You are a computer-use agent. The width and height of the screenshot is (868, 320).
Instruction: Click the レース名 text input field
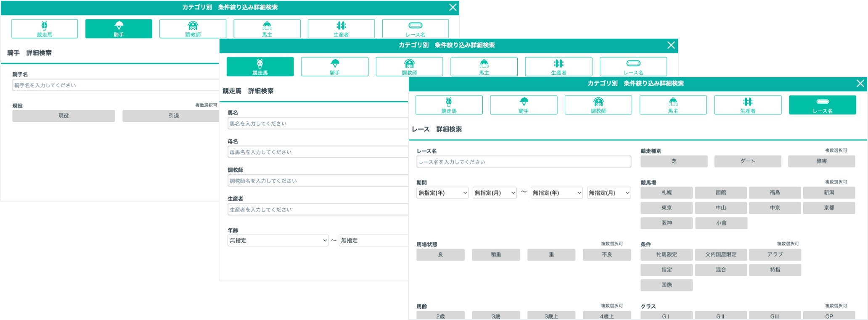click(524, 162)
